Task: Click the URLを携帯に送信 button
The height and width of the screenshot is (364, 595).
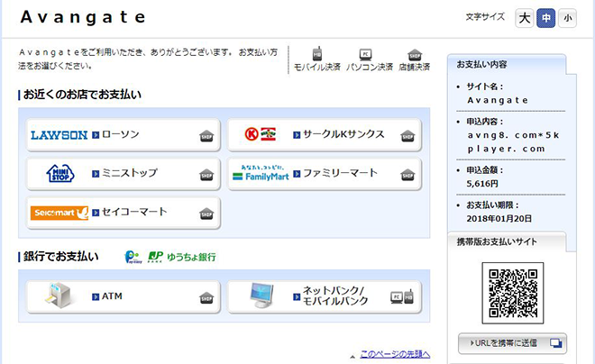Action: click(x=512, y=343)
